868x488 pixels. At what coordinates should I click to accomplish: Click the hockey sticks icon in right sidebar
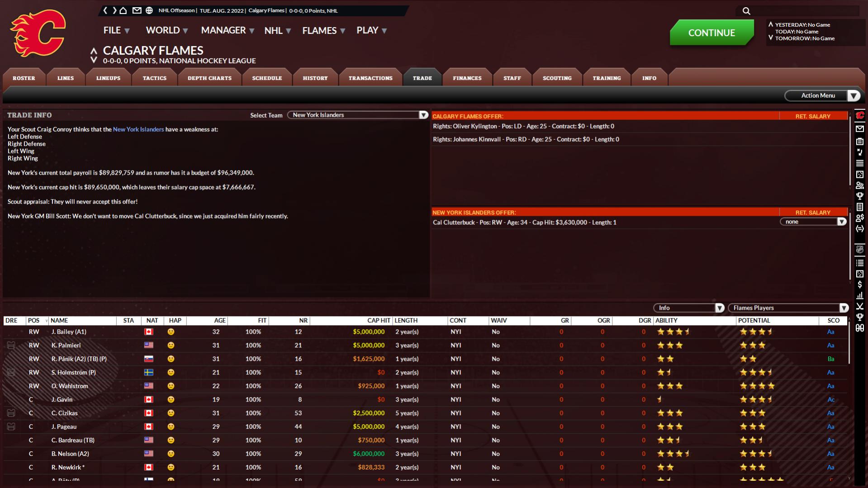(x=859, y=306)
